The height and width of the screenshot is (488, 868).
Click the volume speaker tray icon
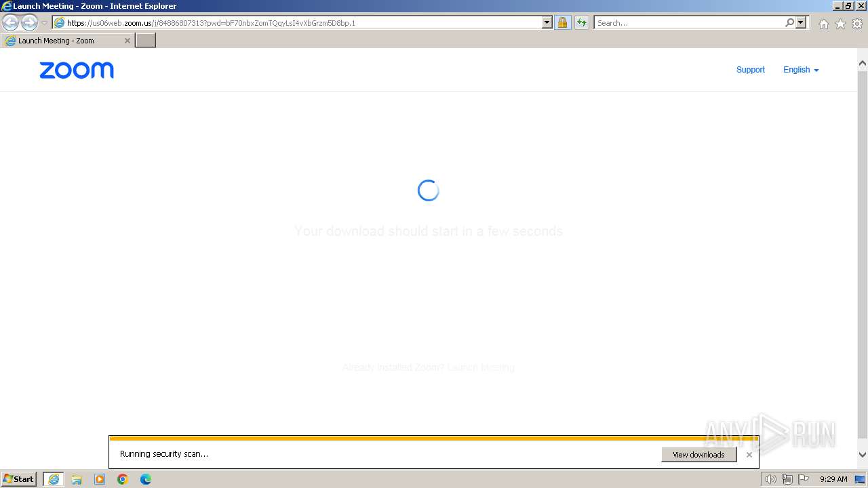(x=771, y=479)
